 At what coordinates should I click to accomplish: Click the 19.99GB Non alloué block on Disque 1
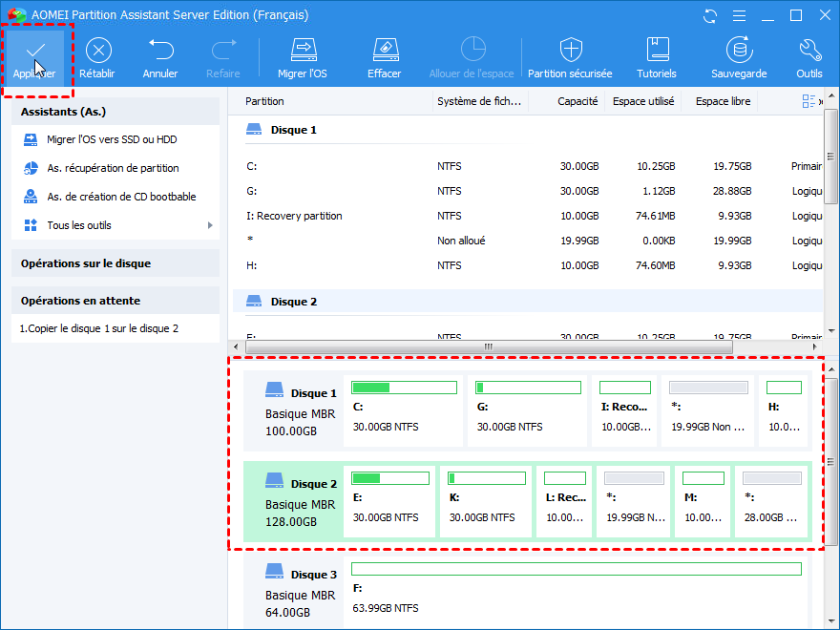point(707,410)
